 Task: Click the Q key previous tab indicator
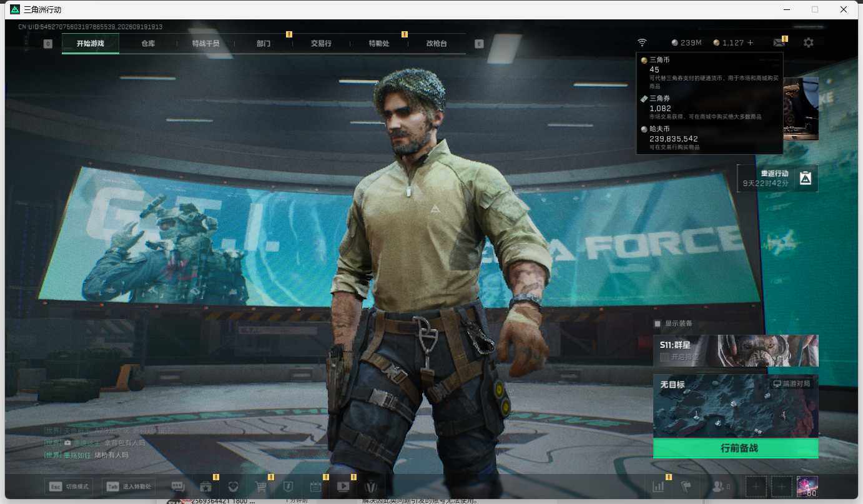48,44
